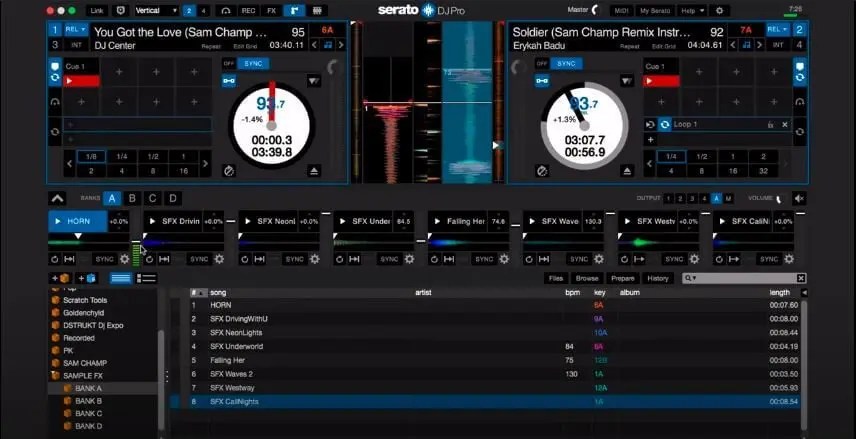856x439 pixels.
Task: Switch to sample bank C
Action: click(x=152, y=198)
